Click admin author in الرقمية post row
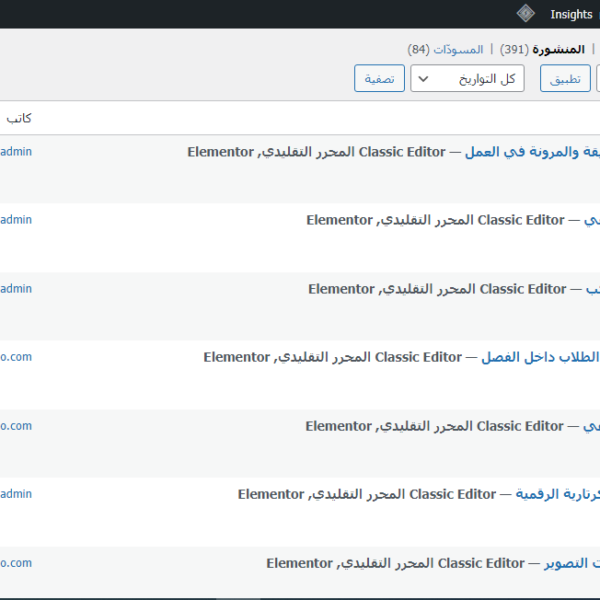Screen dimensions: 600x600 (x=16, y=494)
